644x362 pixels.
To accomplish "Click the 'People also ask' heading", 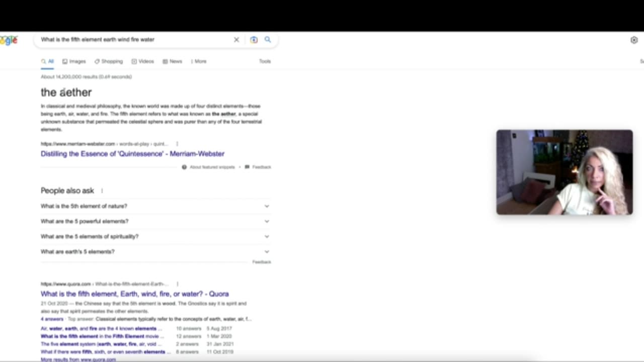I will (67, 191).
